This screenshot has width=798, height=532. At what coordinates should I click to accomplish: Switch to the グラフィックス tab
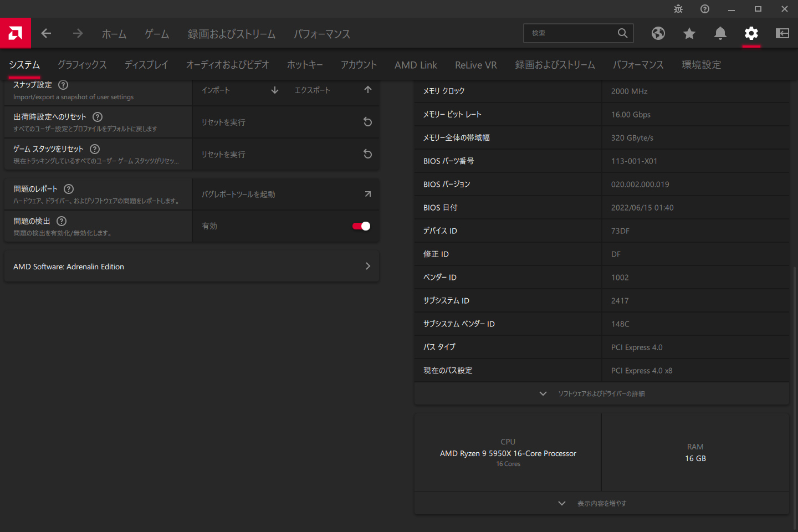coord(82,65)
